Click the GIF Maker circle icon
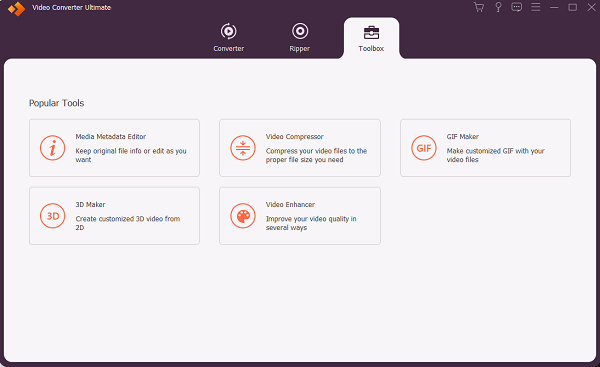The image size is (600, 367). [x=424, y=148]
